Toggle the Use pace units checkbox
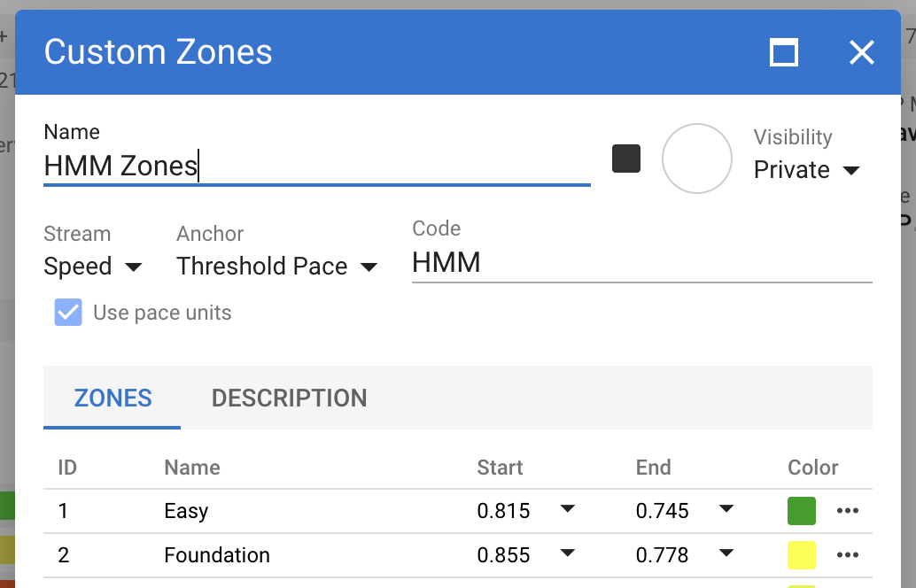Image resolution: width=916 pixels, height=588 pixels. click(x=68, y=313)
